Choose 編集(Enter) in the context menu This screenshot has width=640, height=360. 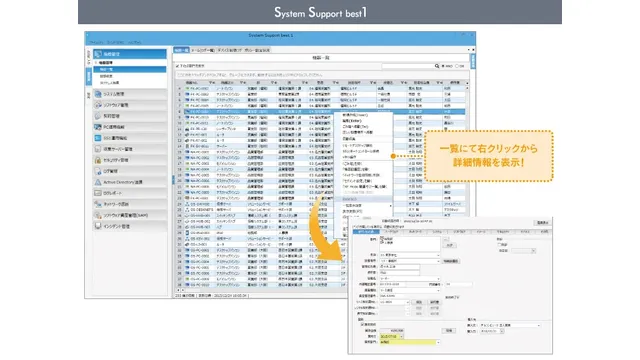(352, 121)
